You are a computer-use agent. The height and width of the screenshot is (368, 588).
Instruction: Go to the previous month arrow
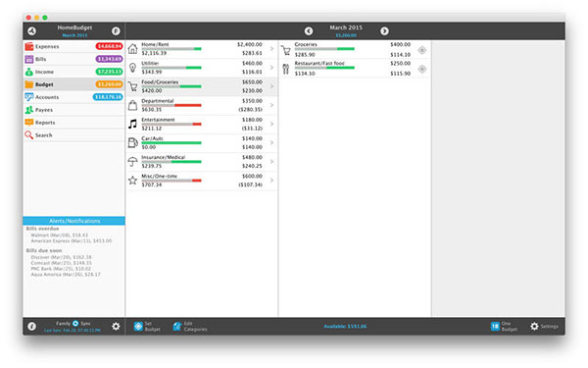click(309, 31)
